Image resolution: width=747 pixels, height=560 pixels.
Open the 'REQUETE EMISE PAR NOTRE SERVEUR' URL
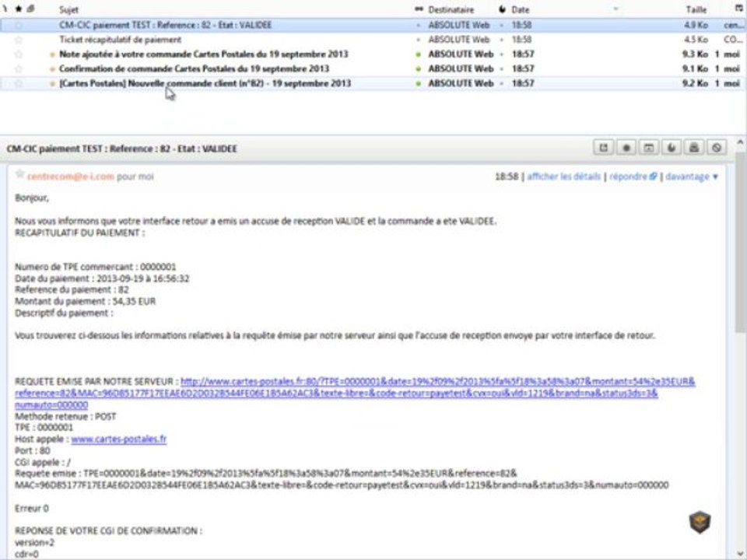point(355,393)
